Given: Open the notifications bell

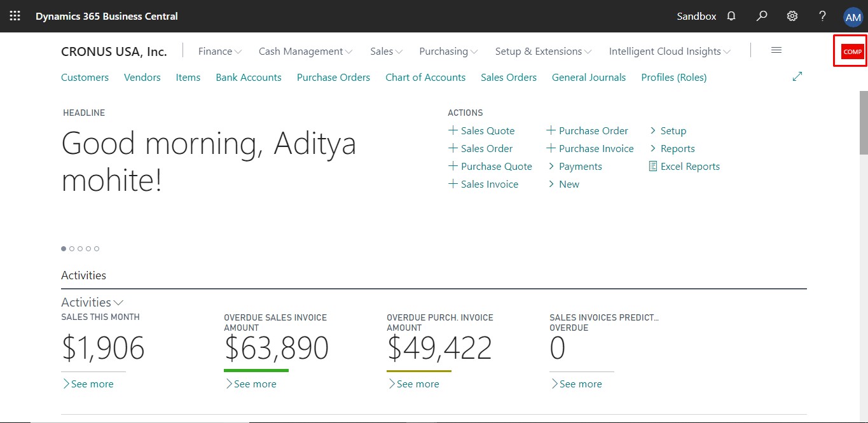Looking at the screenshot, I should tap(731, 16).
